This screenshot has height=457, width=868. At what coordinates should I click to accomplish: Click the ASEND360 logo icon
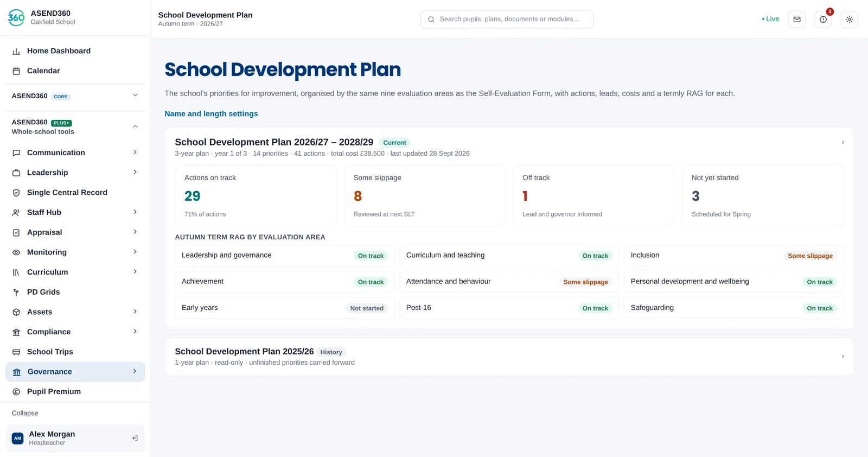(x=16, y=17)
